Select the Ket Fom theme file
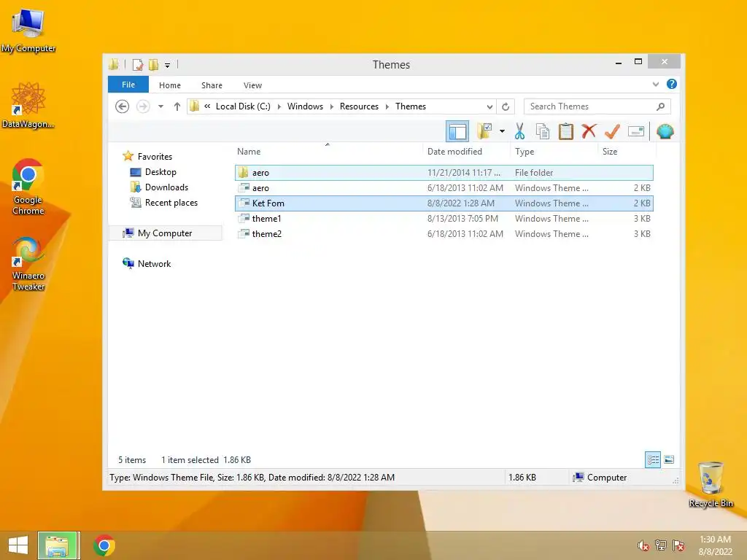 point(444,203)
